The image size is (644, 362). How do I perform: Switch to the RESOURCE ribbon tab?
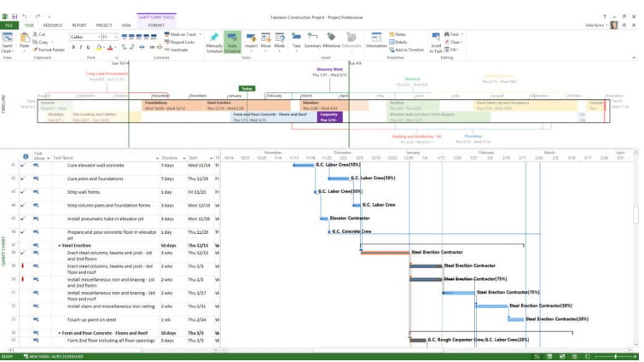pyautogui.click(x=53, y=26)
